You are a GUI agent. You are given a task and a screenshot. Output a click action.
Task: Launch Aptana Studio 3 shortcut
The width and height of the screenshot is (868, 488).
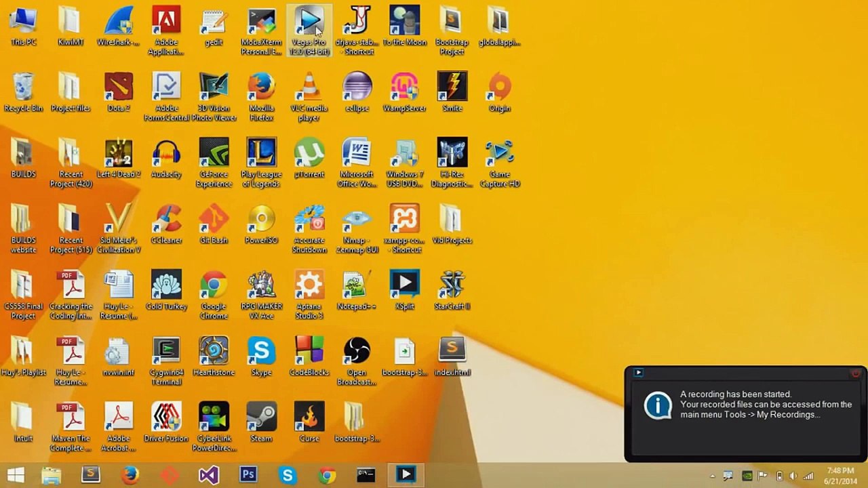[309, 294]
